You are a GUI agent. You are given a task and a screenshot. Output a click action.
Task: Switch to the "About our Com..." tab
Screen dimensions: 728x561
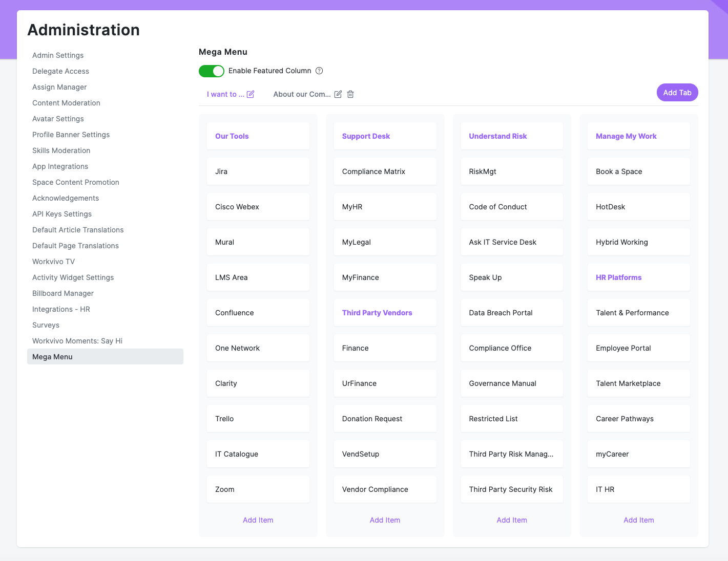point(302,94)
